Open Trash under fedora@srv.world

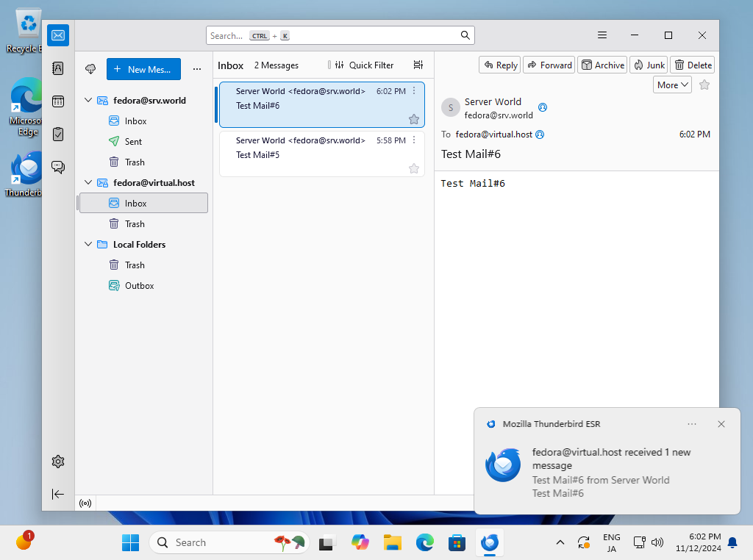click(x=143, y=162)
